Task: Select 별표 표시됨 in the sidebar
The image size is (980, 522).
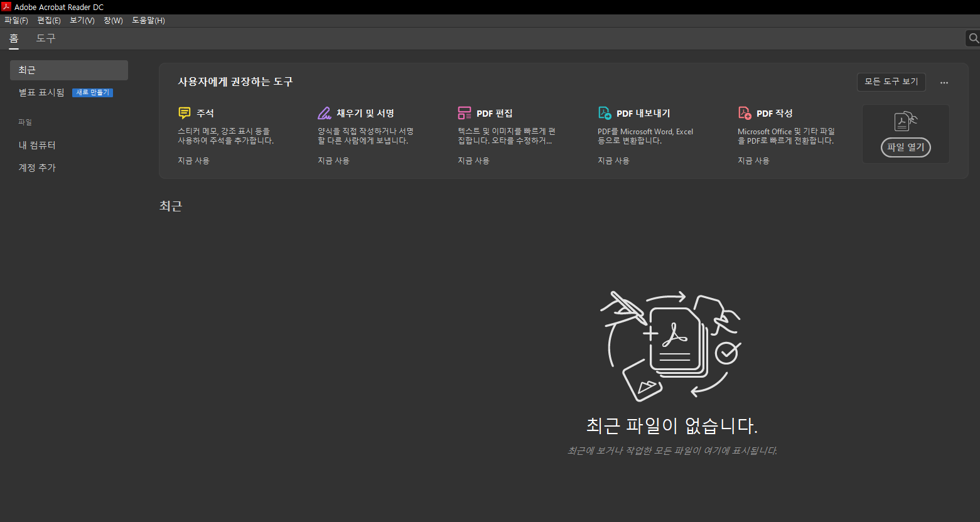Action: 41,92
